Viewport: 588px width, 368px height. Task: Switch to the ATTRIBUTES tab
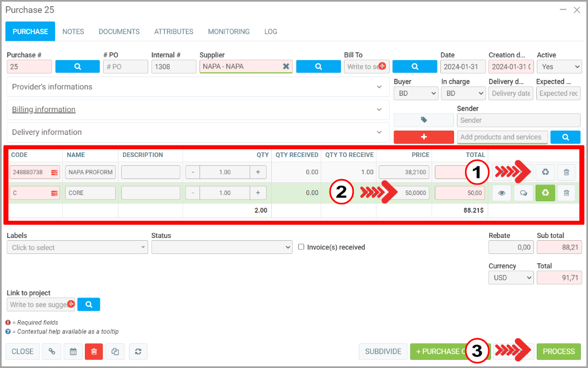(174, 31)
